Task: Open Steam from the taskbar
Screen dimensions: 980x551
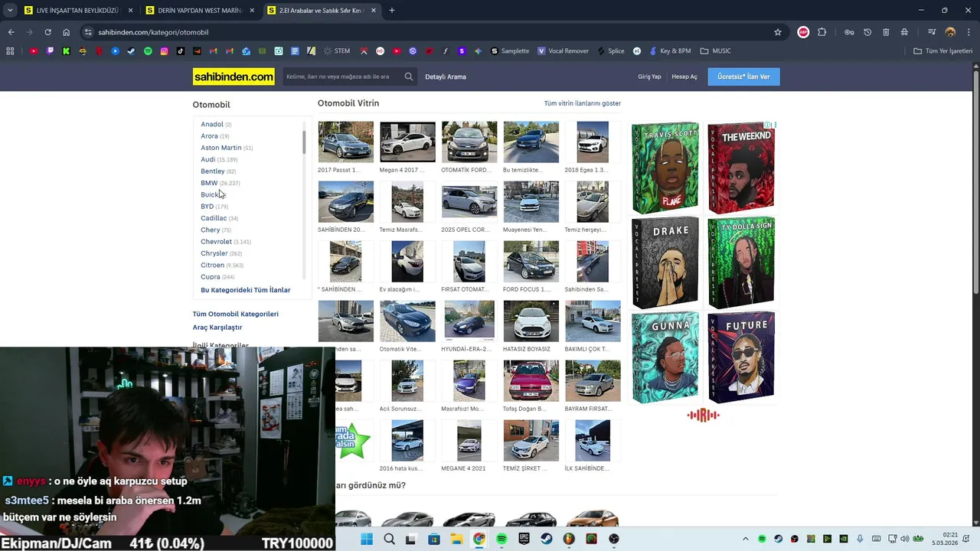Action: click(547, 539)
